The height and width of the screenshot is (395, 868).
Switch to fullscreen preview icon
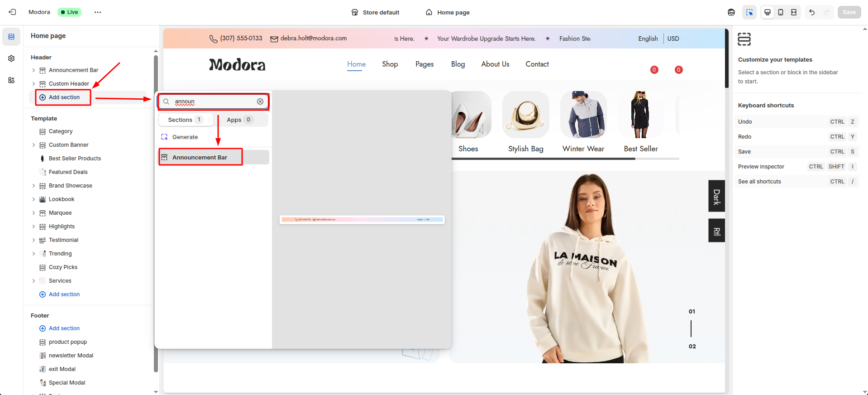(x=794, y=12)
